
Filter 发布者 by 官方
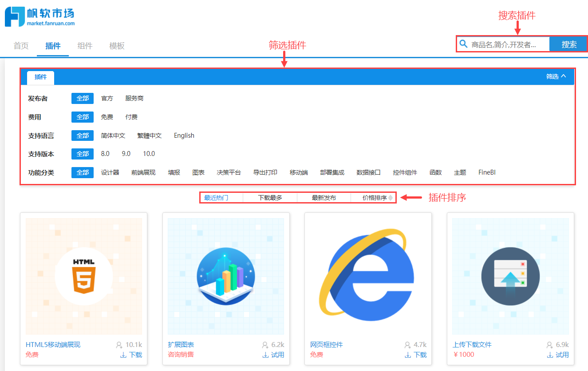(x=107, y=98)
